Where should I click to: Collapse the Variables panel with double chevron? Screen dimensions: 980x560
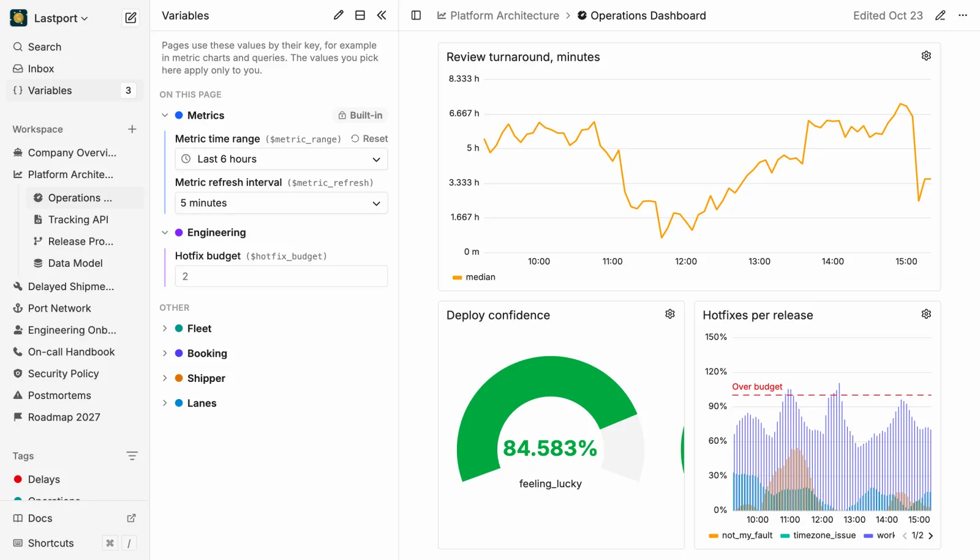coord(382,15)
